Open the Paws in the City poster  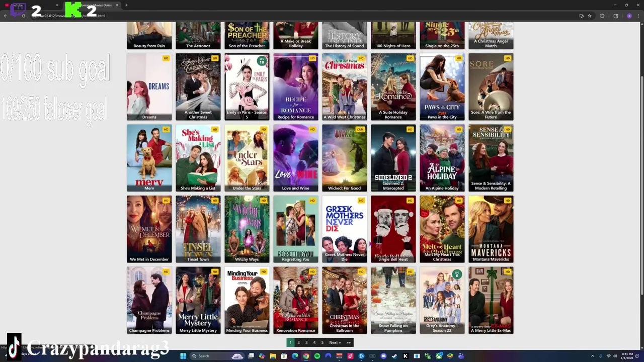coord(442,87)
